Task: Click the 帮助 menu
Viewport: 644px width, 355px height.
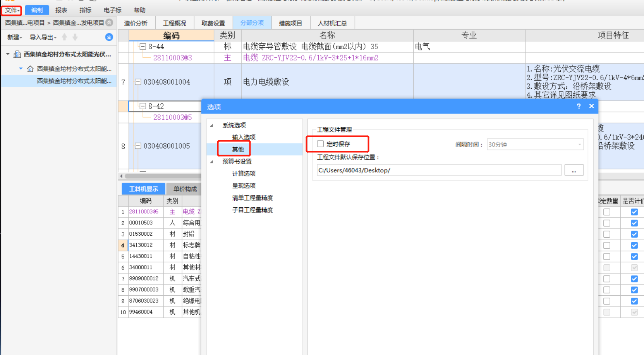Action: coord(139,10)
